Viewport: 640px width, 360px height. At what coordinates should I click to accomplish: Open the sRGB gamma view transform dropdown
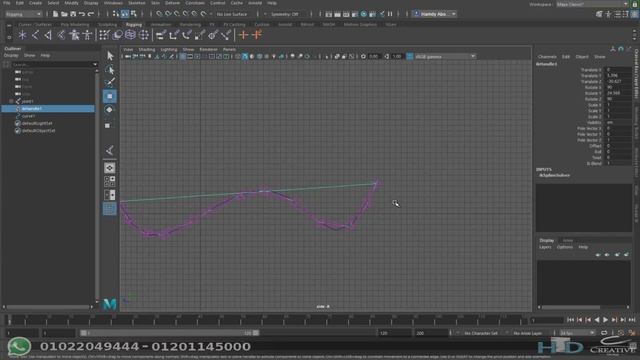coord(445,56)
